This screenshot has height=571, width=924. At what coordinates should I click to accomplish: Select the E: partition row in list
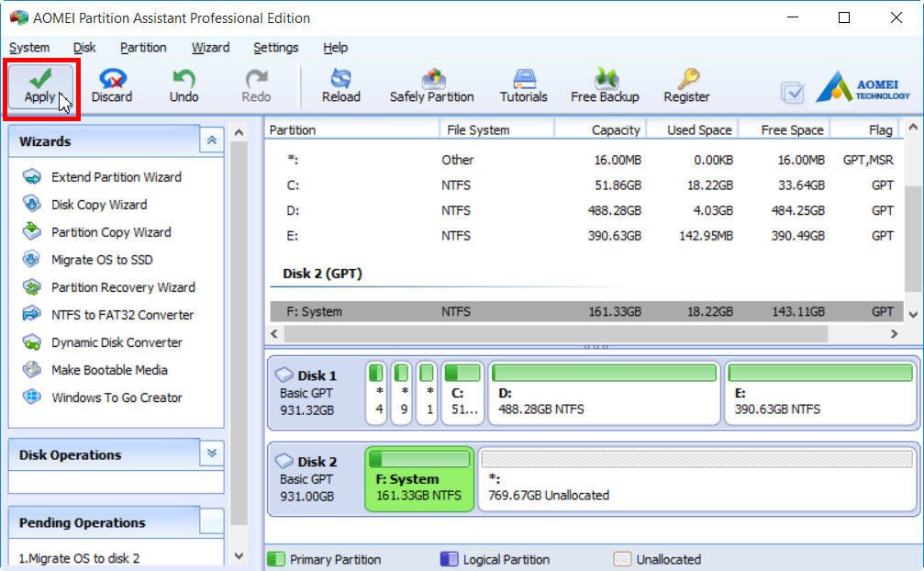tap(586, 236)
